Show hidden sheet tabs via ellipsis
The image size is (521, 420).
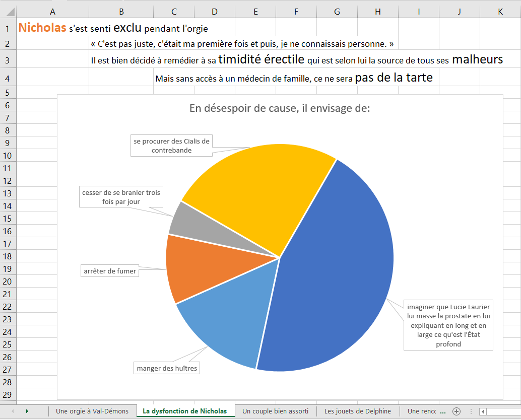443,411
